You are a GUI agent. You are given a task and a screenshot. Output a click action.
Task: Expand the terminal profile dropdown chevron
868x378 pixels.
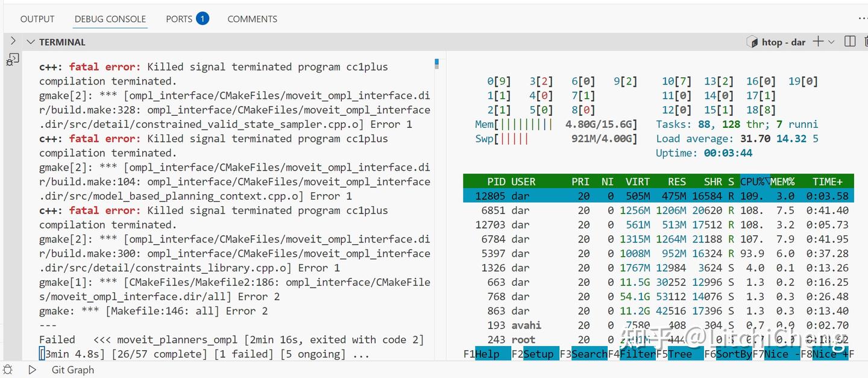pos(831,42)
